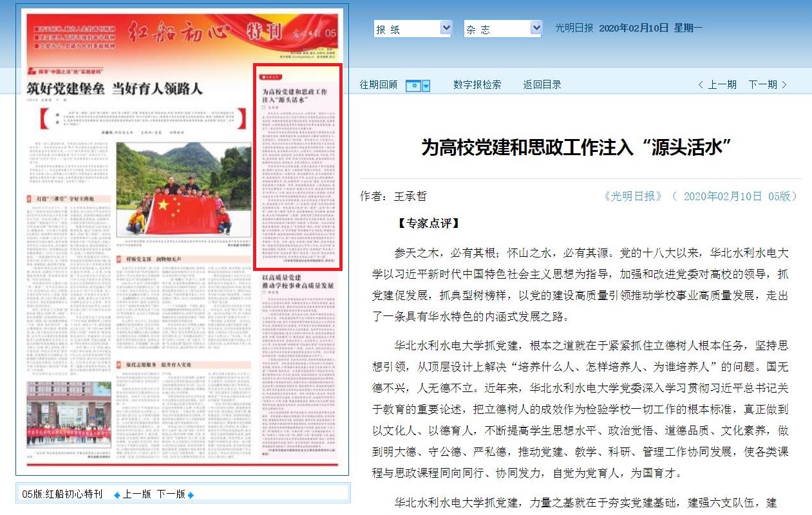Click the left chevron before 上一期

699,84
